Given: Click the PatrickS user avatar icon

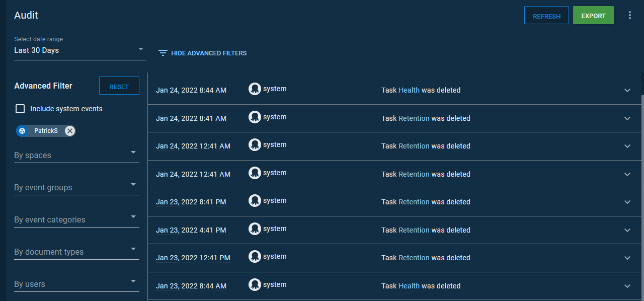Looking at the screenshot, I should tap(22, 131).
